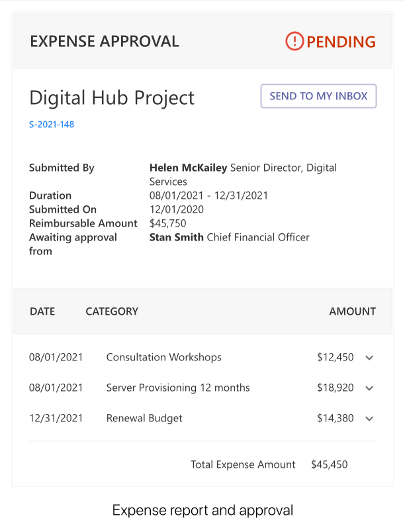Click the $14,380 amount

click(x=336, y=418)
